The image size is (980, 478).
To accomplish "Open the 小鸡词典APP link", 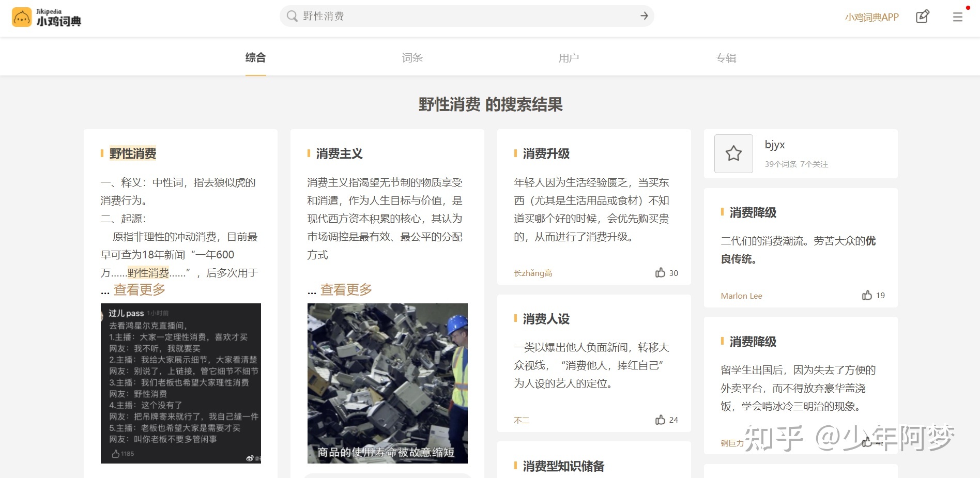I will coord(871,17).
